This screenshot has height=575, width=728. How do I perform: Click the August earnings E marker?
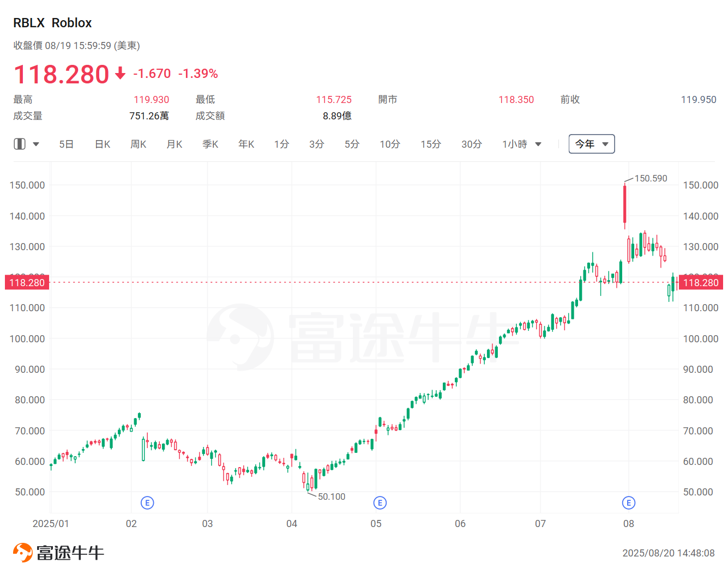point(629,503)
